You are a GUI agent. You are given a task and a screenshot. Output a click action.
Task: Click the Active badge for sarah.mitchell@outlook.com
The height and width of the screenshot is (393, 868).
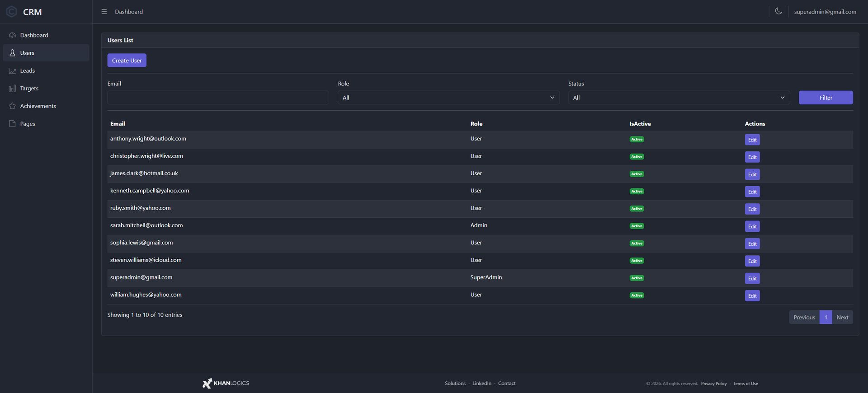(637, 226)
